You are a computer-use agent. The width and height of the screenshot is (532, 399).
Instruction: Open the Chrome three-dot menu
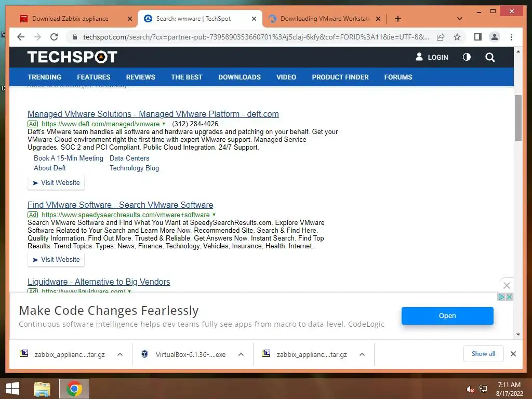(511, 37)
